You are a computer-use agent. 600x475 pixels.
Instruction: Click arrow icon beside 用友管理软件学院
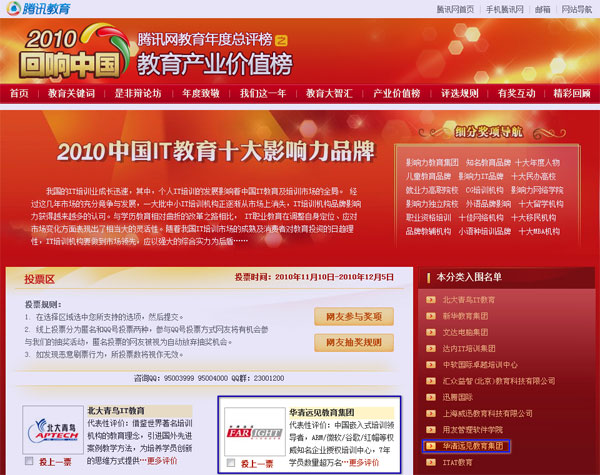(430, 429)
